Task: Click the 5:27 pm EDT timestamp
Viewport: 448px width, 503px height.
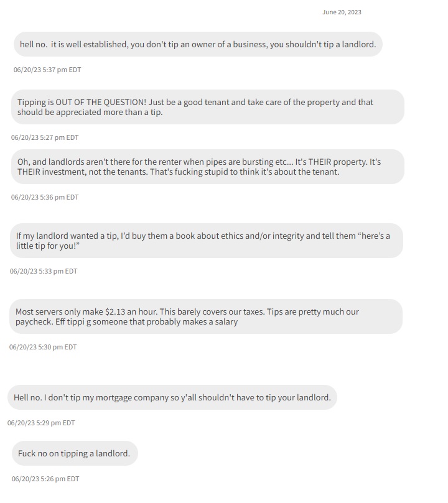Action: pos(45,137)
